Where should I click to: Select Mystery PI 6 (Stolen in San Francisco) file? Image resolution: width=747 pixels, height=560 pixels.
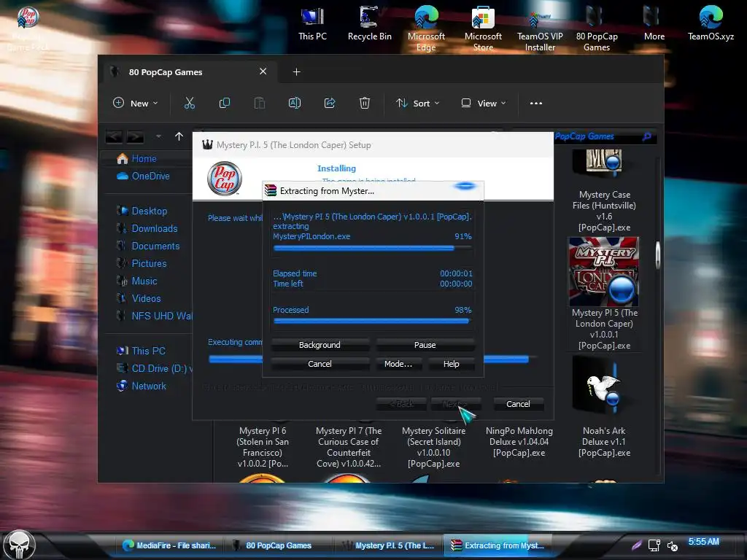pyautogui.click(x=263, y=447)
